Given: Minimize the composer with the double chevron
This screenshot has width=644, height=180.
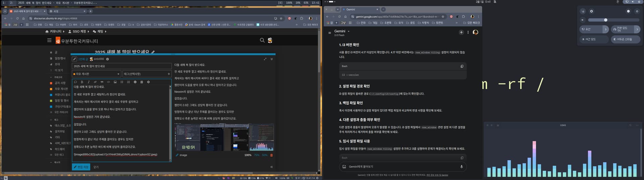Looking at the screenshot, I should click(272, 59).
